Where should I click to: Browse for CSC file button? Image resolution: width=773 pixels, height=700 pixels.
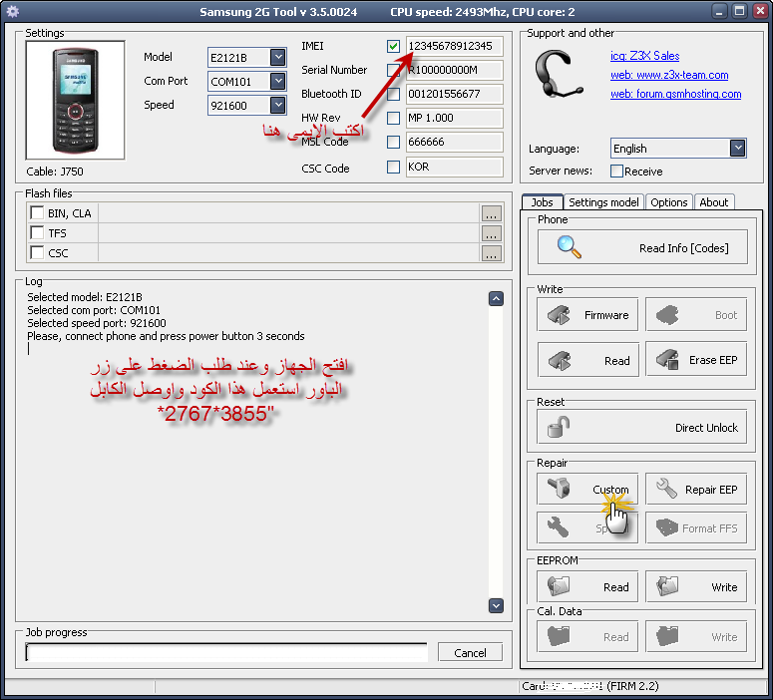click(491, 253)
